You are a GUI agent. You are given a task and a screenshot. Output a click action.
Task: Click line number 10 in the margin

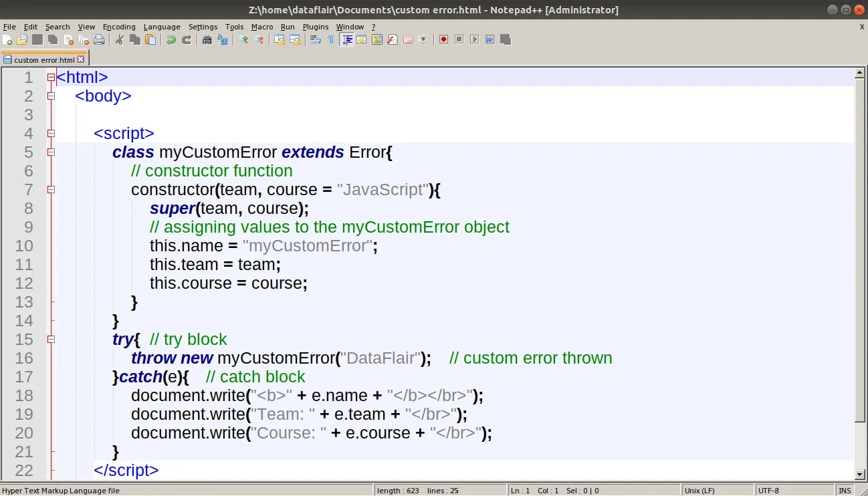24,246
